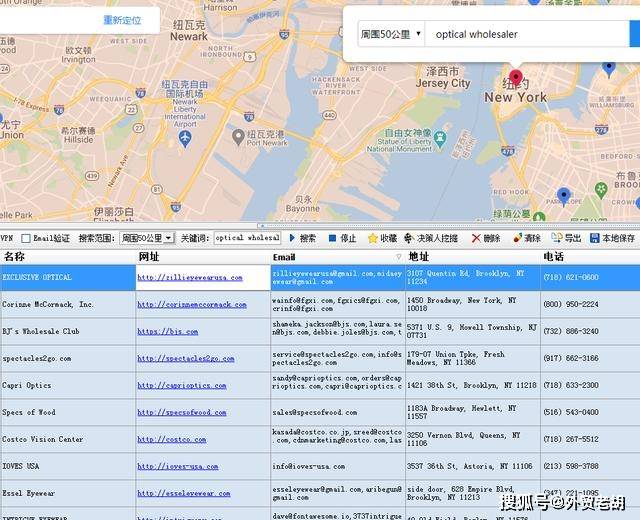Select the Newark Liberty Airport map icon
The height and width of the screenshot is (520, 640).
click(x=185, y=139)
